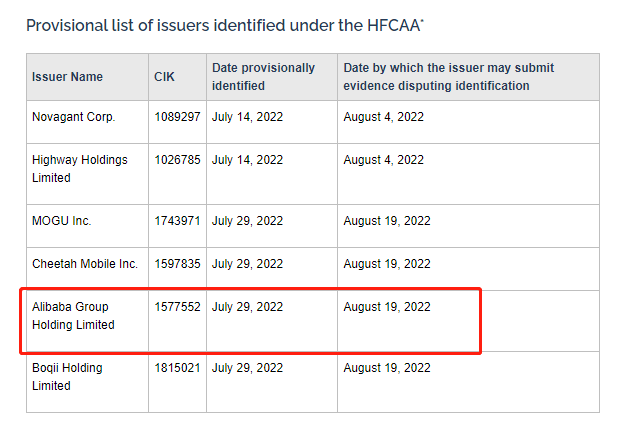Click the MOGU Inc. issuer name
Image resolution: width=624 pixels, height=425 pixels.
[62, 221]
